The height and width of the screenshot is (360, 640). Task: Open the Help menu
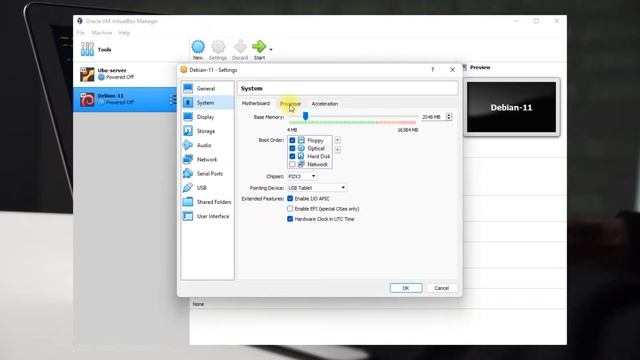point(124,33)
